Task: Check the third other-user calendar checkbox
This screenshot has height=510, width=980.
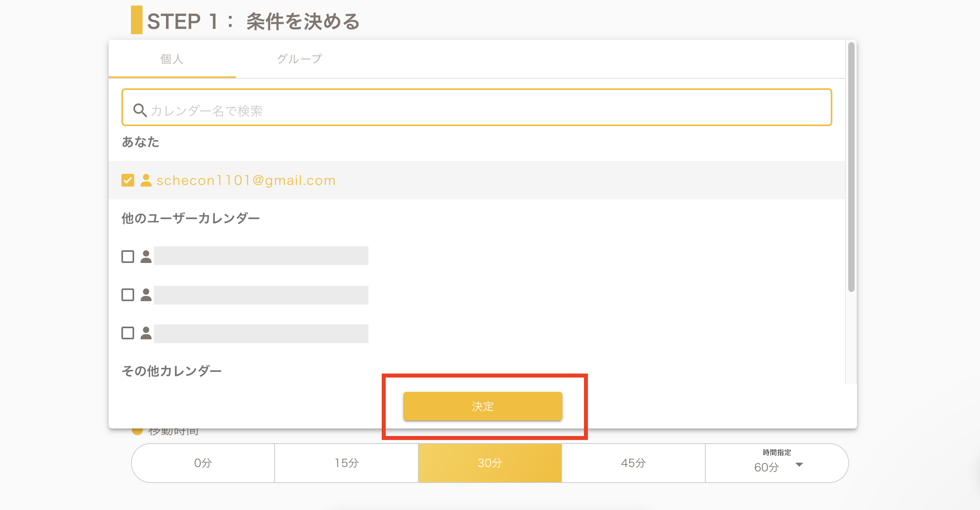Action: coord(128,333)
